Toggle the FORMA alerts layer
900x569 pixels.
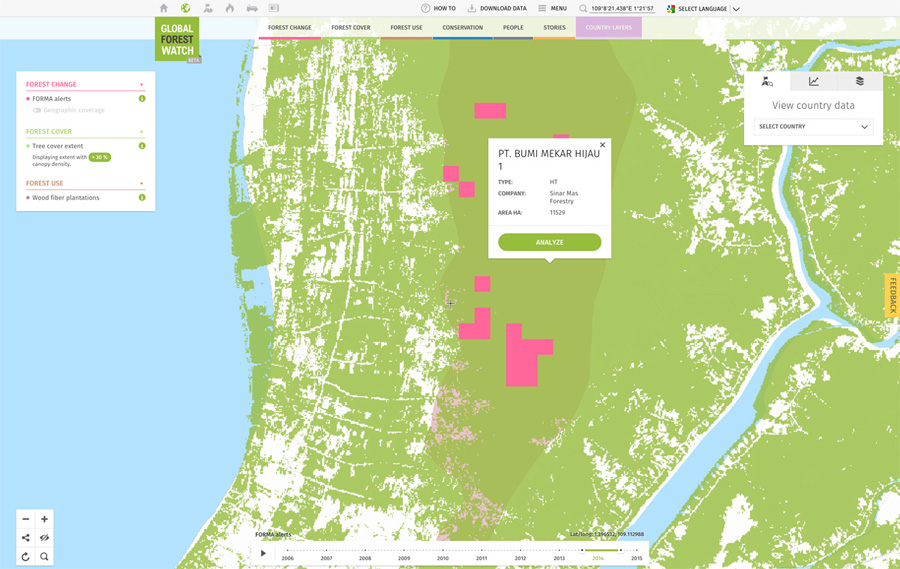click(52, 99)
